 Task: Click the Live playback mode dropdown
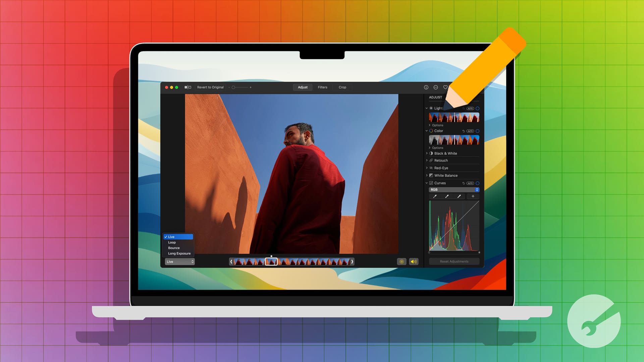tap(179, 261)
